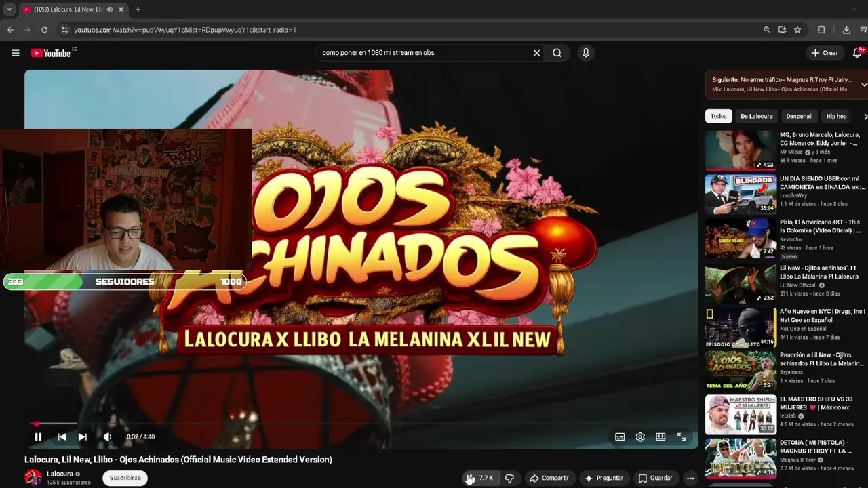
Task: Open the browser downloads icon
Action: click(846, 30)
